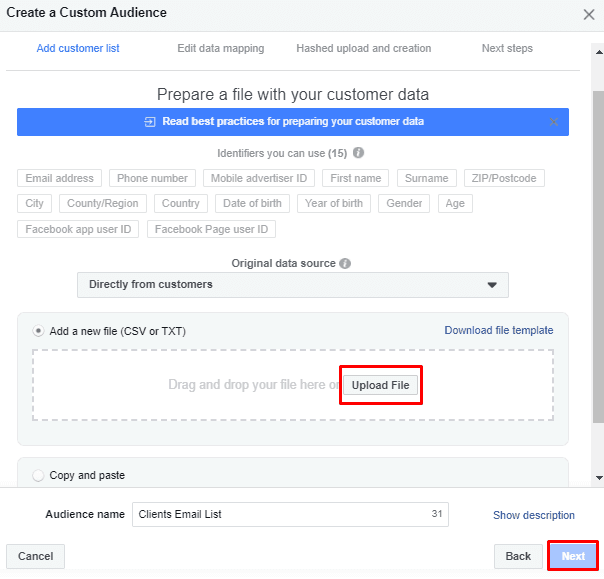Go to the Add customer list tab
The width and height of the screenshot is (604, 579).
(x=78, y=49)
